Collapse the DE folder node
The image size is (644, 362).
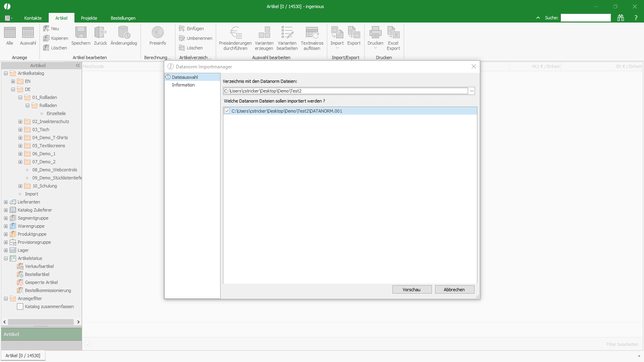[x=13, y=89]
